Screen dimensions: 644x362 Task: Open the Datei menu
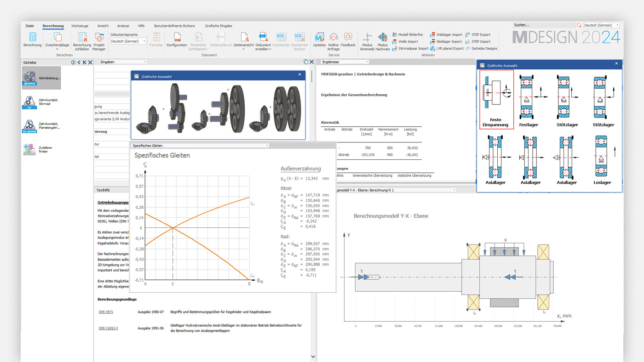coord(30,26)
